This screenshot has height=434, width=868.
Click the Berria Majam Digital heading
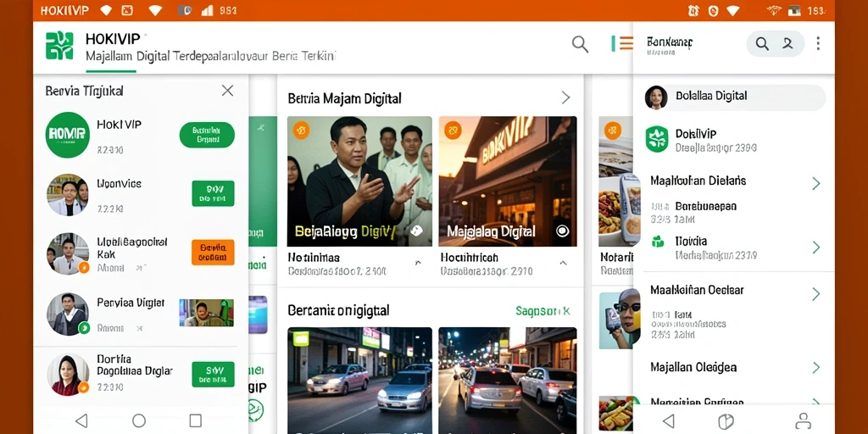click(x=344, y=98)
